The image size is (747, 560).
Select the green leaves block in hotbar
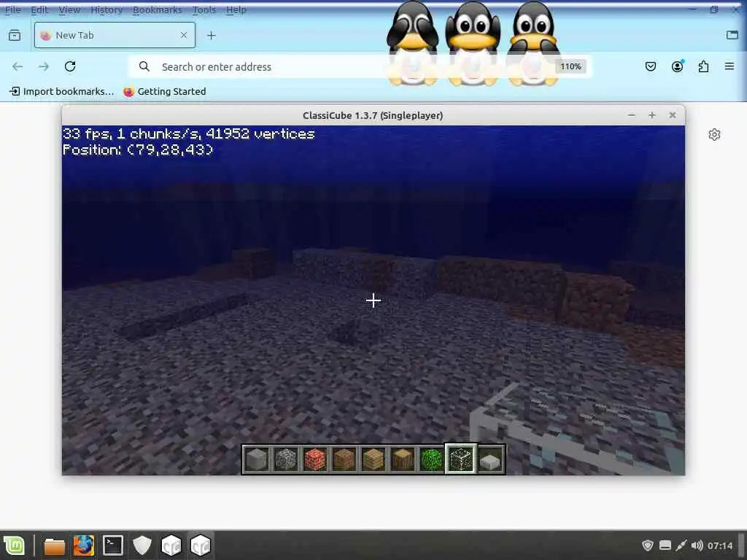tap(432, 459)
